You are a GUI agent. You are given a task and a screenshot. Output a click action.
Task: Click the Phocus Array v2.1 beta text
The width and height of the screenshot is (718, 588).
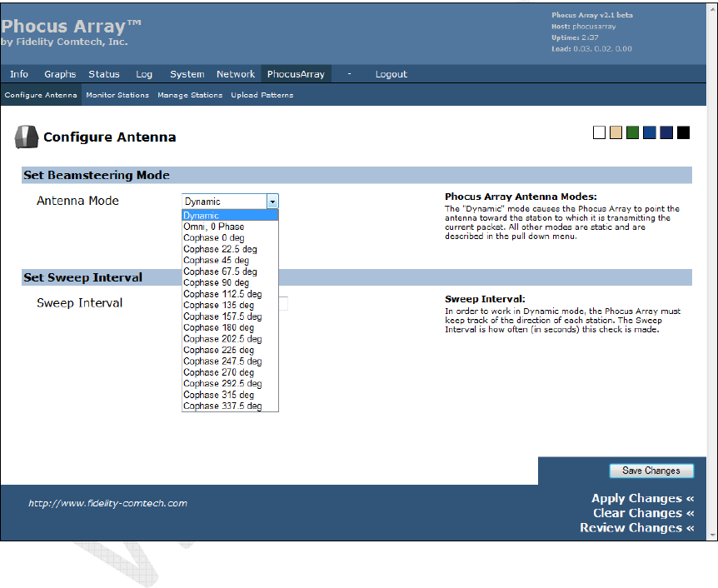(592, 15)
